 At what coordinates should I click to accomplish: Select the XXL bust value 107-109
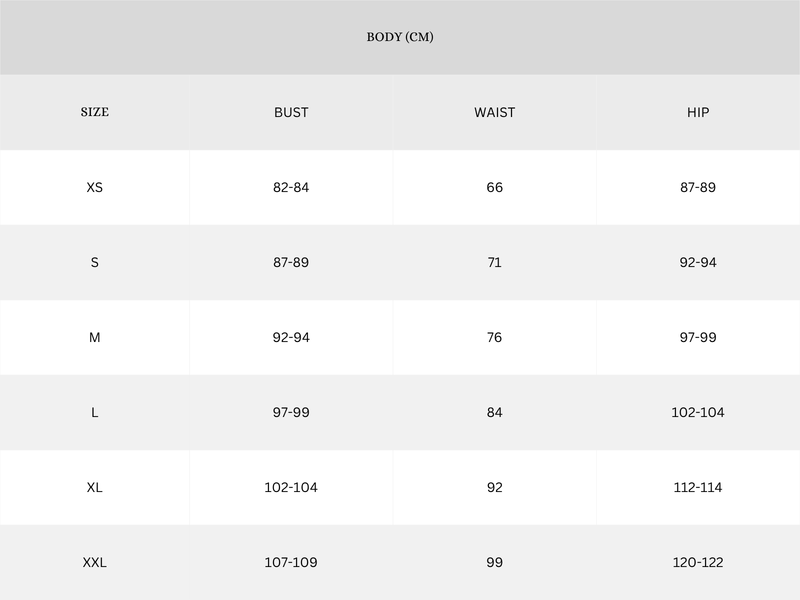[291, 562]
